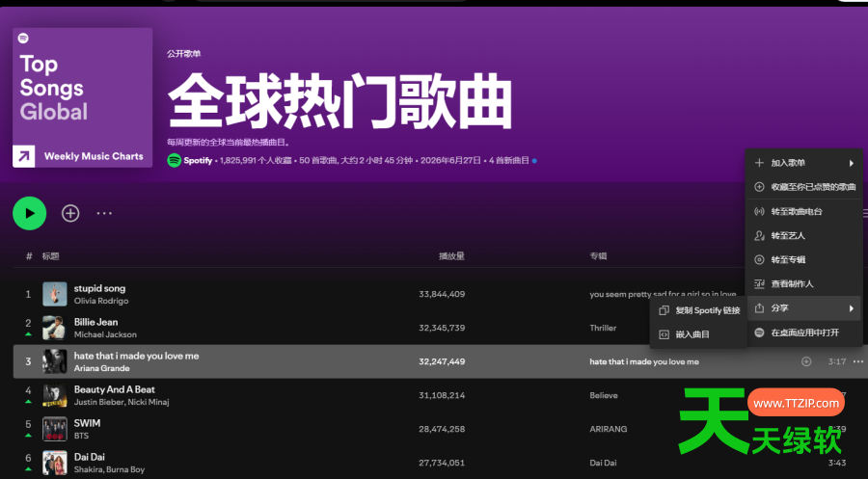Click the 专辑 column header
The width and height of the screenshot is (868, 479).
[598, 256]
